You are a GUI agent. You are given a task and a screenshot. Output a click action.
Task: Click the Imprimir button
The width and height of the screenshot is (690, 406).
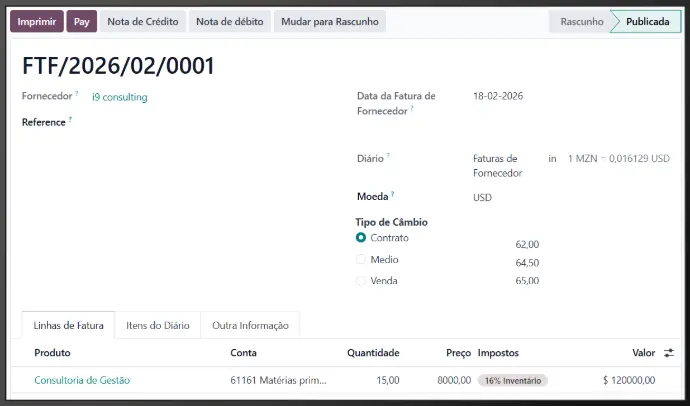pyautogui.click(x=37, y=21)
